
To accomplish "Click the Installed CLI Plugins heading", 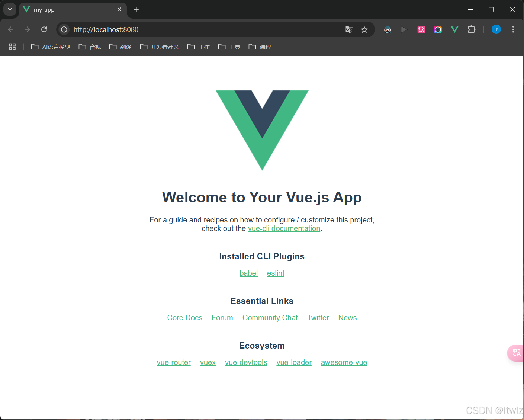I will click(x=262, y=256).
